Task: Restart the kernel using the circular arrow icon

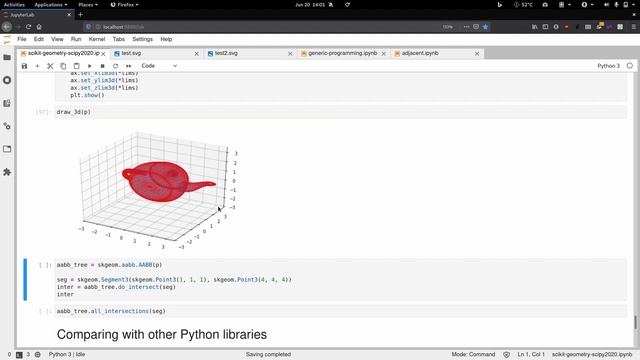Action: click(116, 66)
